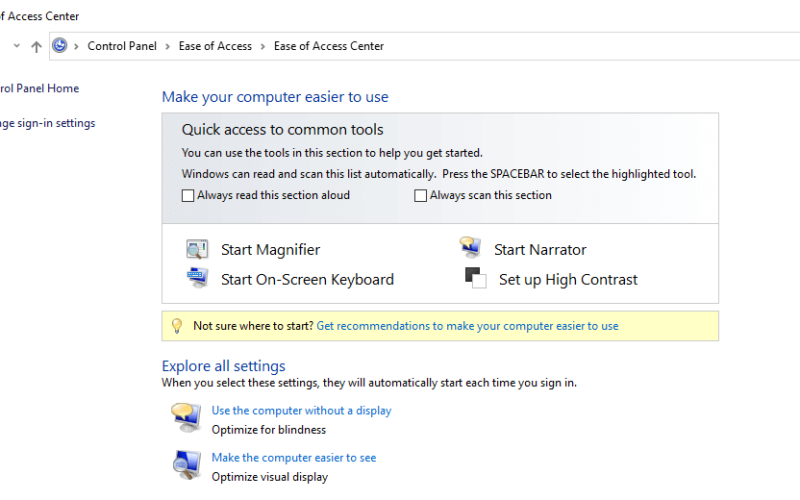Open Make the computer easier to see

[294, 458]
